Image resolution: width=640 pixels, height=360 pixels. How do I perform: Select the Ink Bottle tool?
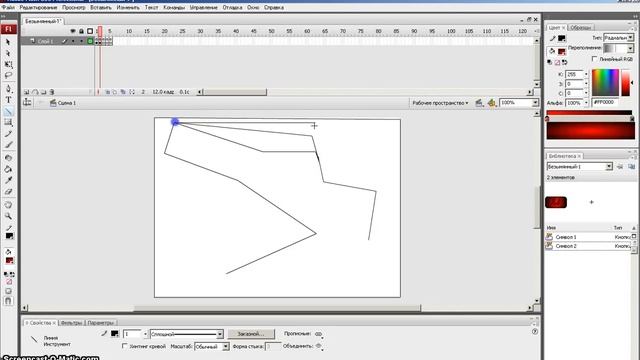[8, 158]
